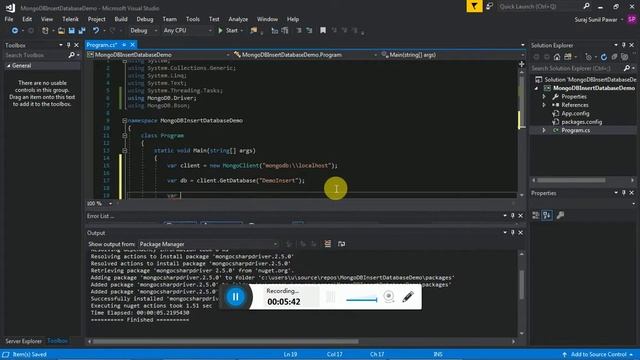Pause the screen recording
This screenshot has height=360, width=640.
pos(236,297)
